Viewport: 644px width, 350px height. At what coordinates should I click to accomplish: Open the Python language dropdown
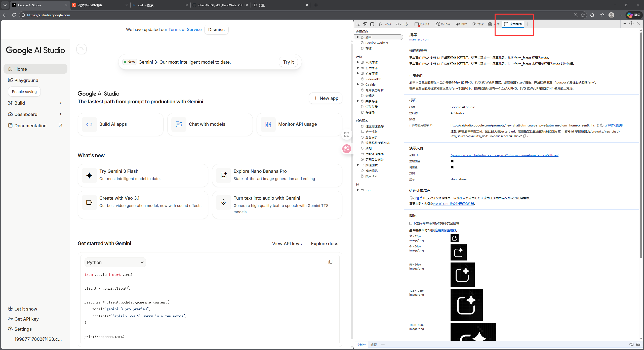(115, 262)
